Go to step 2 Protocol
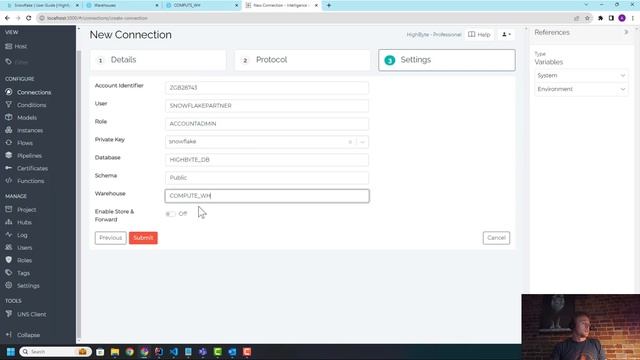The height and width of the screenshot is (360, 640). (x=302, y=60)
